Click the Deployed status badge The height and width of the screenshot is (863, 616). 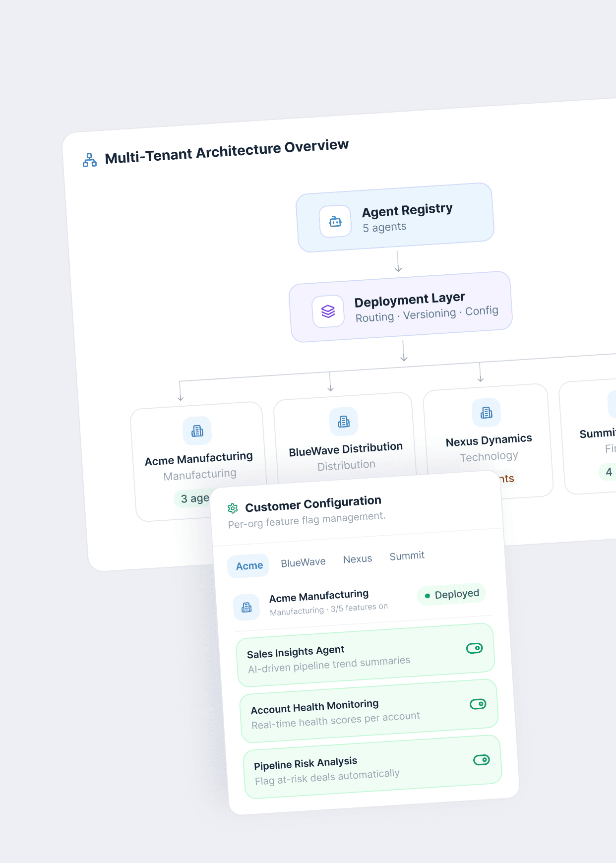click(x=451, y=594)
